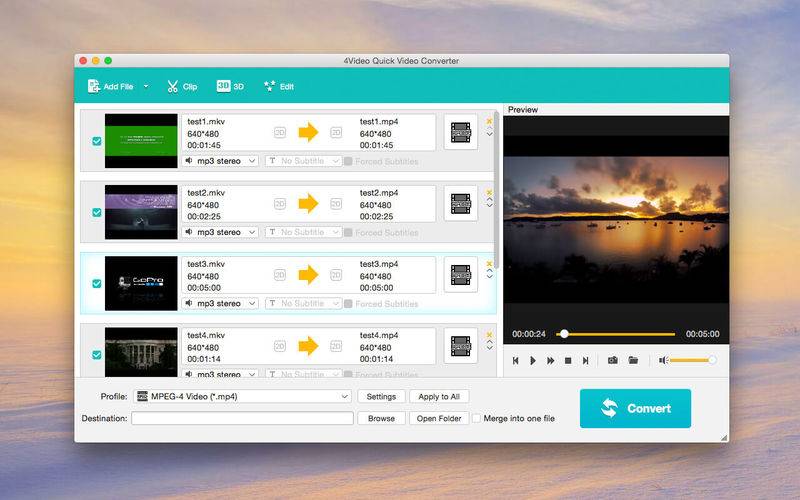Remove test3.mkv with its orange X

click(489, 263)
